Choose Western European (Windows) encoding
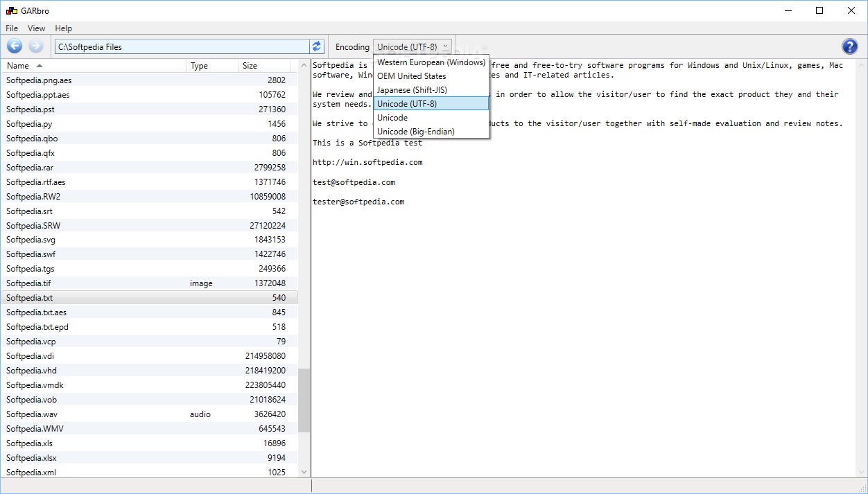The image size is (868, 494). (431, 62)
